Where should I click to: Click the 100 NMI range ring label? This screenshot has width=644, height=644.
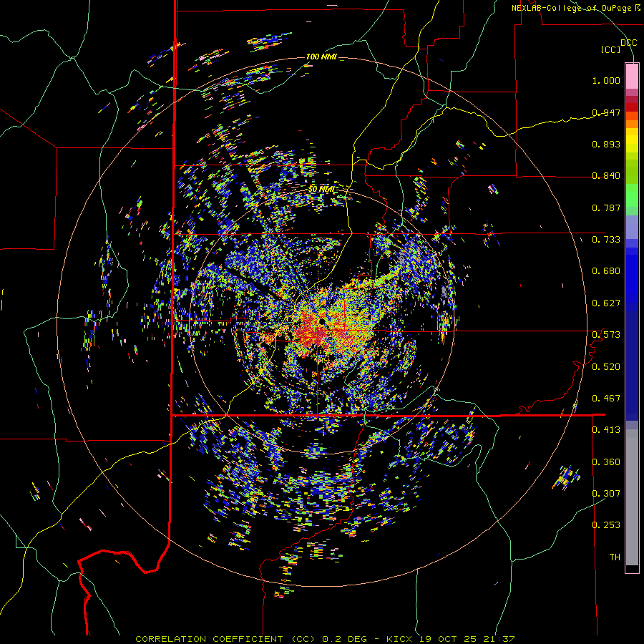(321, 57)
